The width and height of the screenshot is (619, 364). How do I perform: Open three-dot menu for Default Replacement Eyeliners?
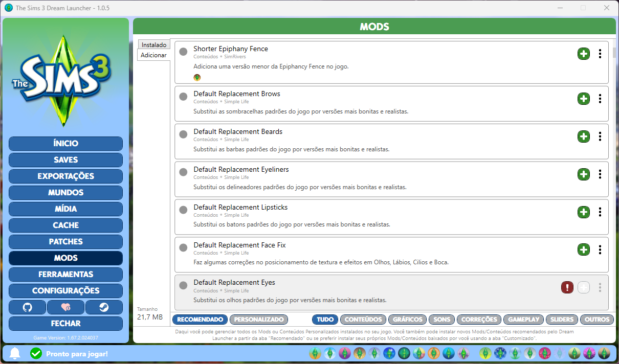point(600,174)
